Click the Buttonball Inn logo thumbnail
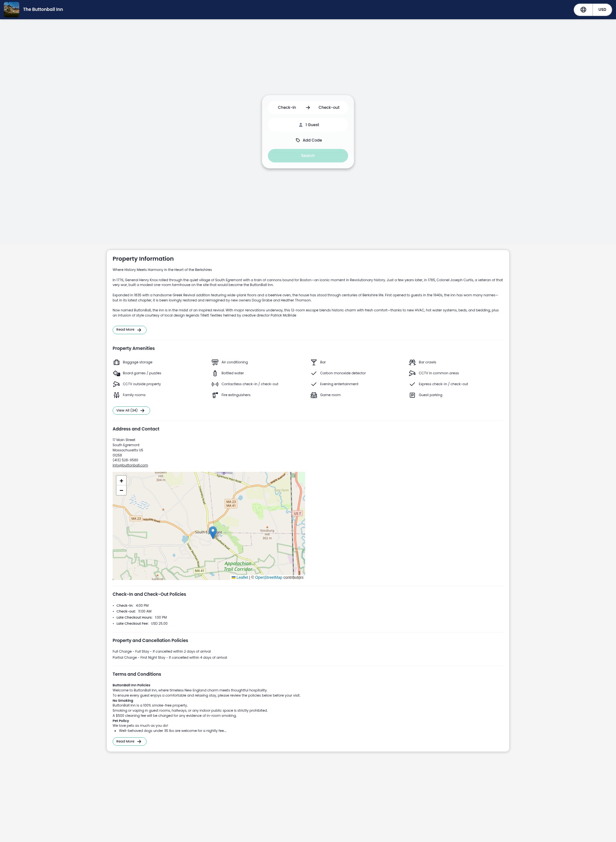Image resolution: width=616 pixels, height=842 pixels. click(x=12, y=9)
